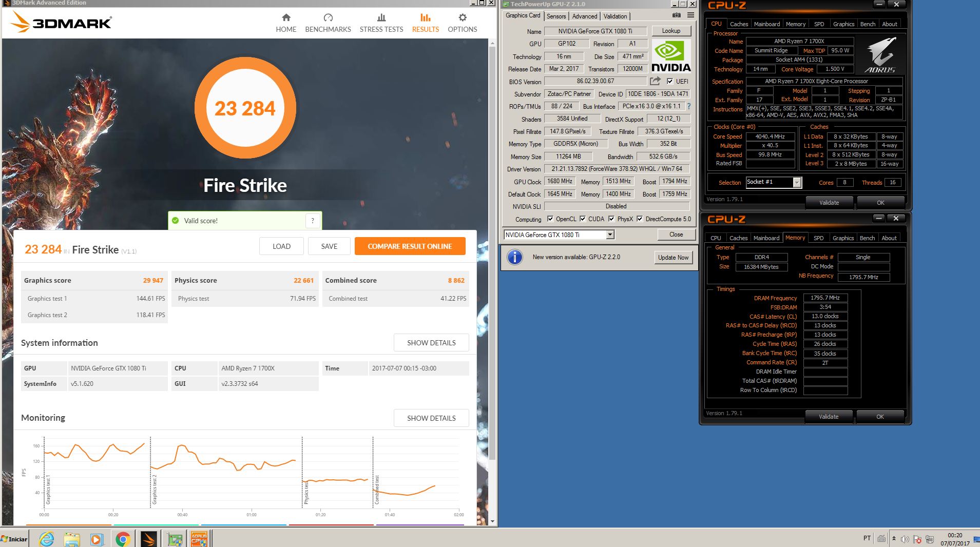
Task: Open About tab in bottom CPU-Z window
Action: (889, 238)
